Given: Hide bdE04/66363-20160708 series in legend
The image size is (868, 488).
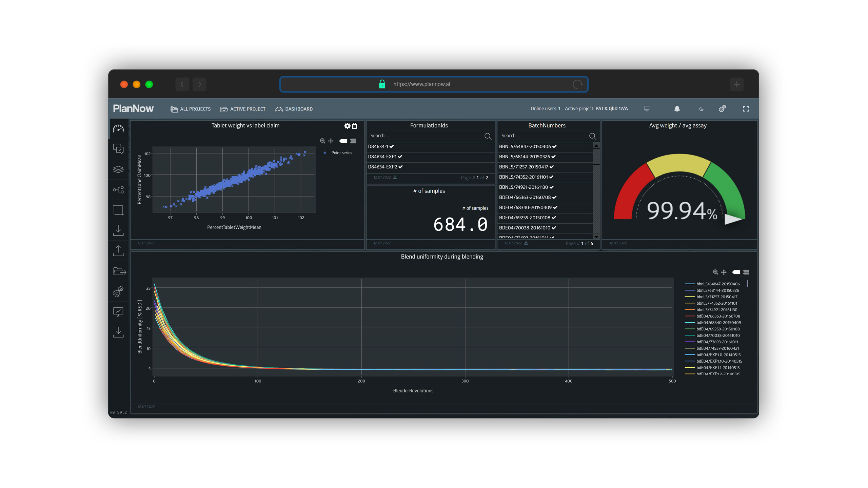Looking at the screenshot, I should (712, 316).
